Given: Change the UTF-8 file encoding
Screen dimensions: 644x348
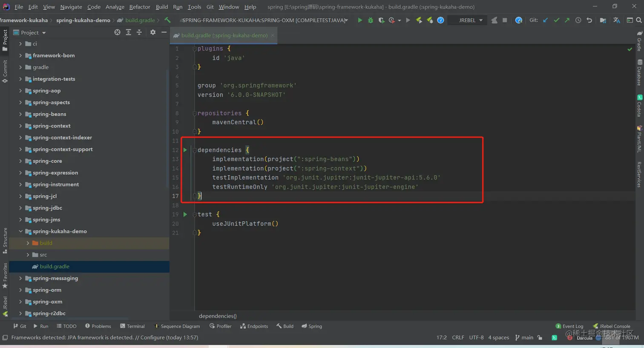Looking at the screenshot, I should click(x=476, y=337).
